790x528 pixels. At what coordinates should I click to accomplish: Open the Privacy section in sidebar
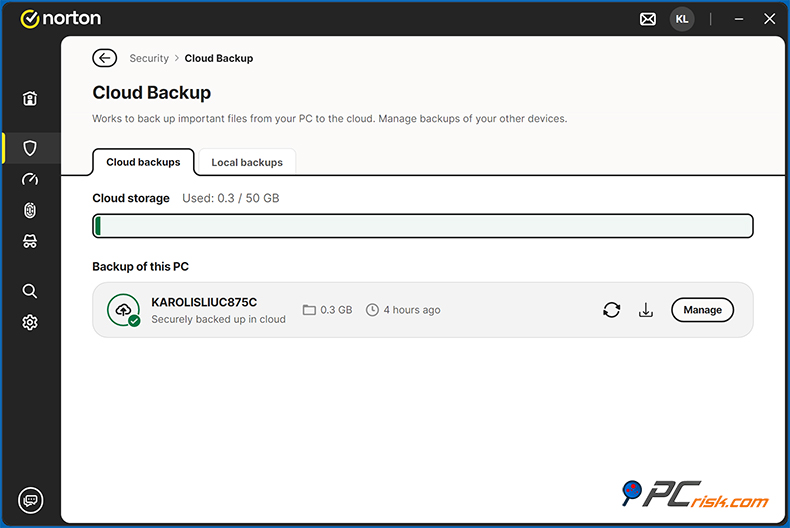(x=30, y=241)
